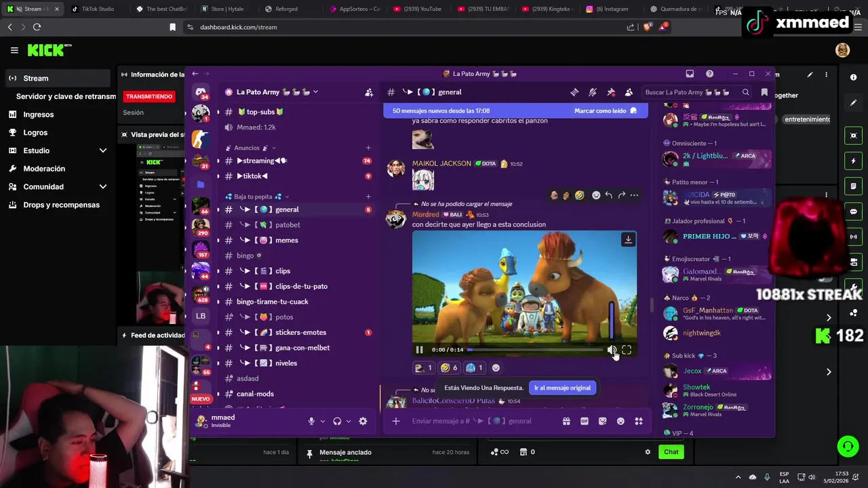This screenshot has height=488, width=868.
Task: Open apps launcher icon in the message box
Action: [x=638, y=421]
